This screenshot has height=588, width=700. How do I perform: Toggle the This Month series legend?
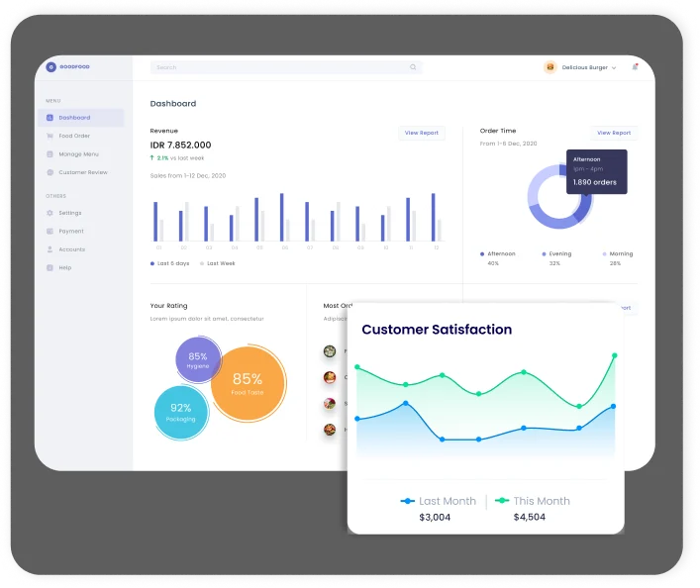click(x=532, y=501)
